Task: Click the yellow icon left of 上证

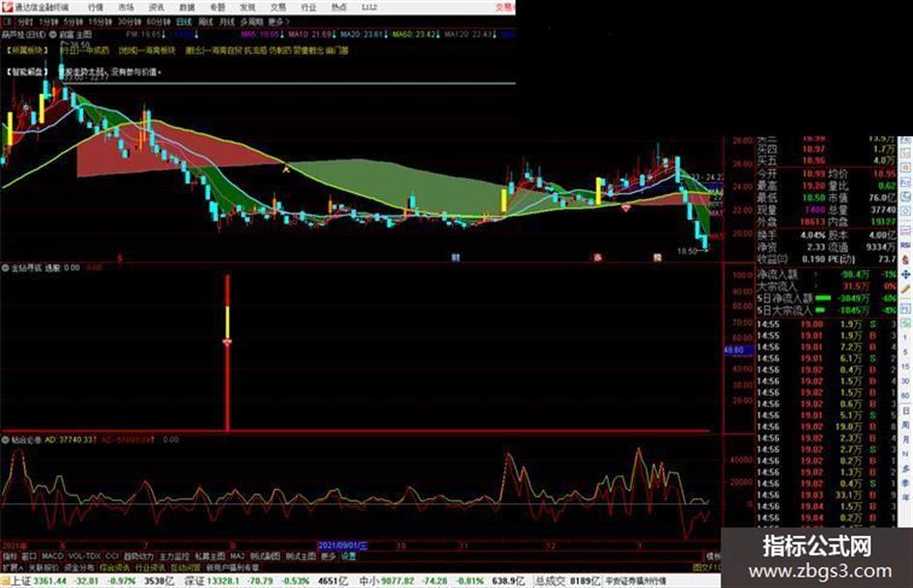Action: click(5, 581)
